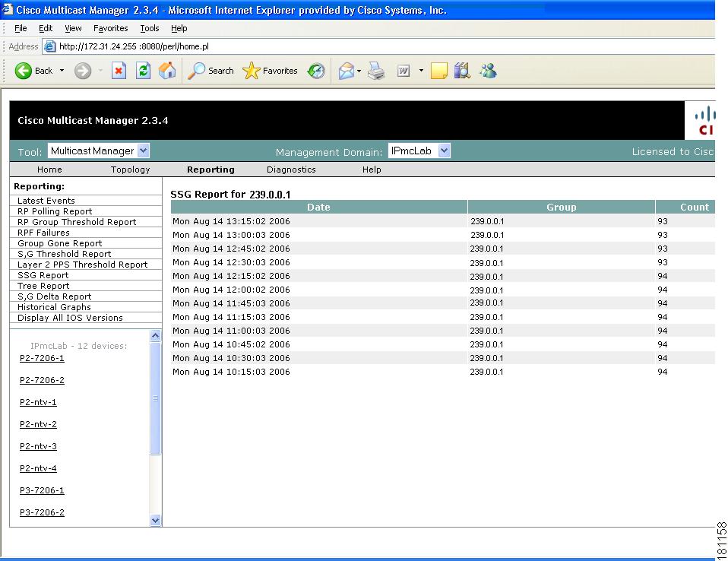Open the Edit menu
728x561 pixels.
pos(46,28)
